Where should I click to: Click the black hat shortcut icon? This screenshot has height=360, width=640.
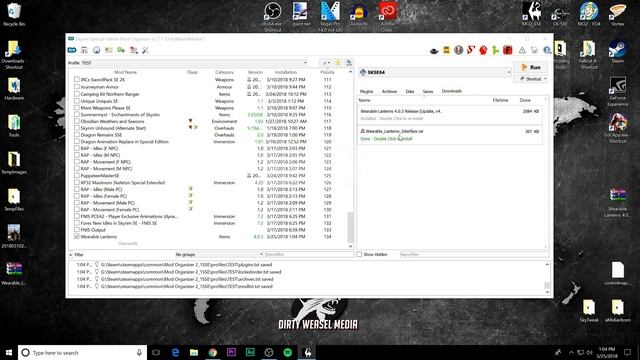point(434,50)
